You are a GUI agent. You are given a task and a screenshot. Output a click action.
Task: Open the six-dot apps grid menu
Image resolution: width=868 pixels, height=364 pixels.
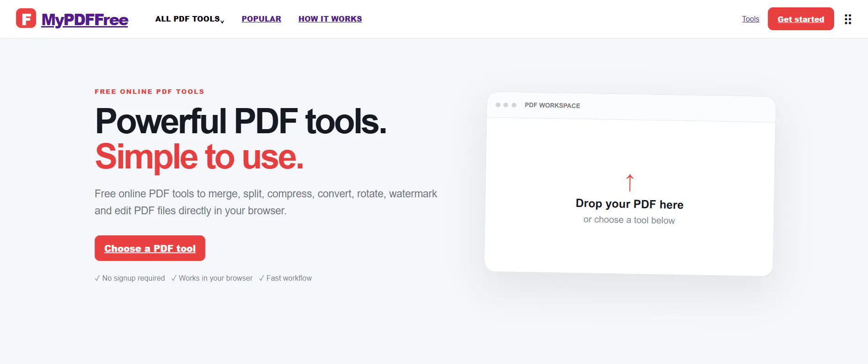(848, 19)
